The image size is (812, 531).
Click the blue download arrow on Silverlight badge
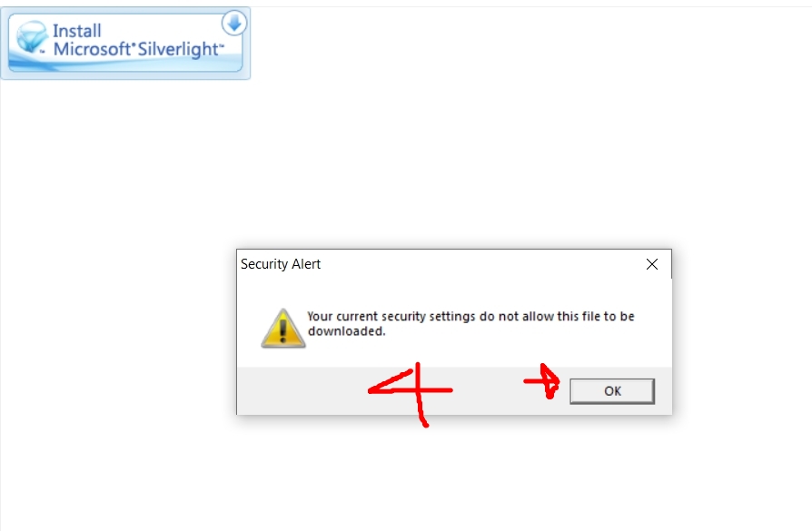click(x=234, y=23)
